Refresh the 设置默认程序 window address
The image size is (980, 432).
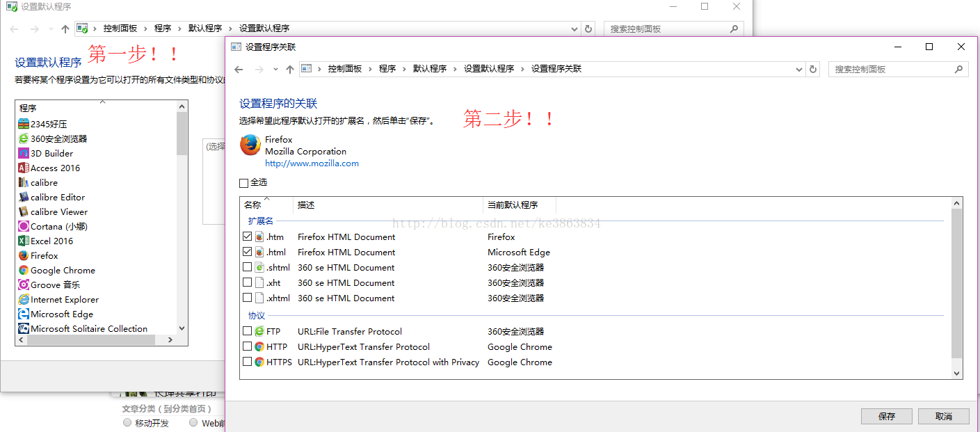[x=588, y=29]
